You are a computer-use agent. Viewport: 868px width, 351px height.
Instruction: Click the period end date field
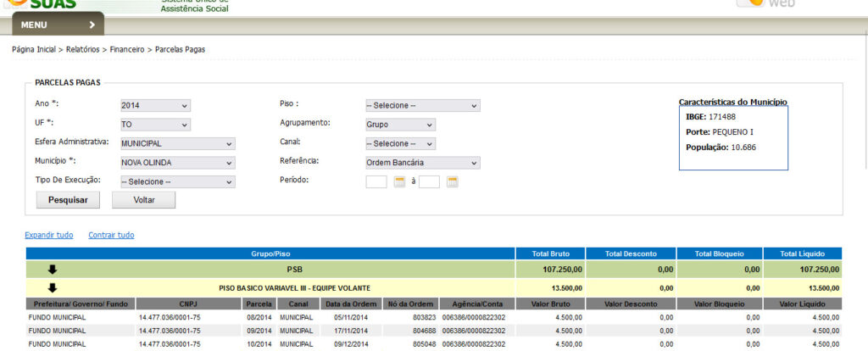click(429, 181)
